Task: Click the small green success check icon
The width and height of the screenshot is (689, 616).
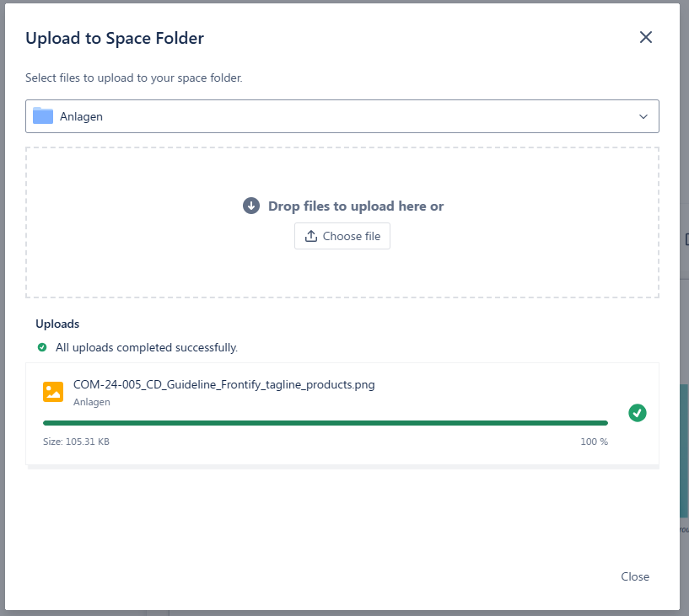Action: coord(42,347)
